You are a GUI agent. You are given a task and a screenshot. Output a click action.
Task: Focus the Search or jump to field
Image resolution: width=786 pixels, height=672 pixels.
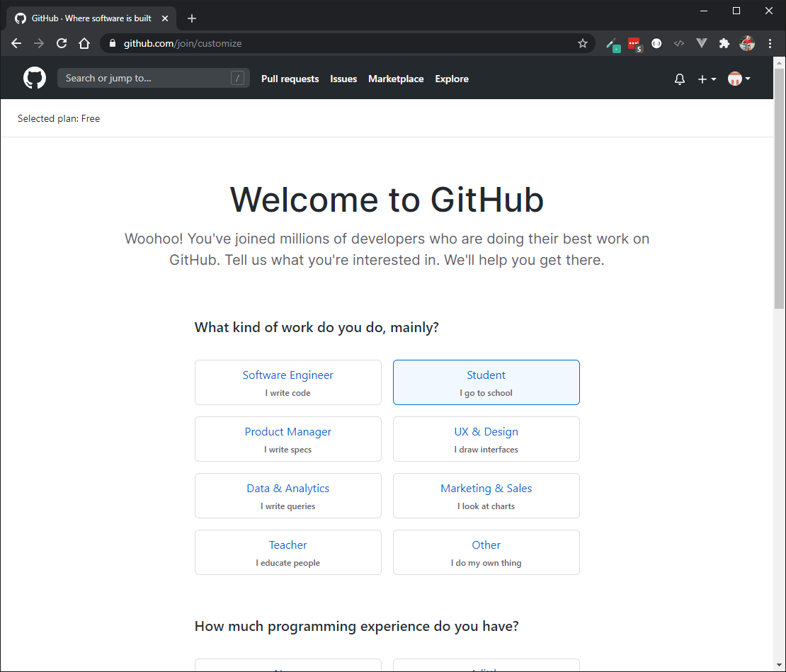click(154, 78)
